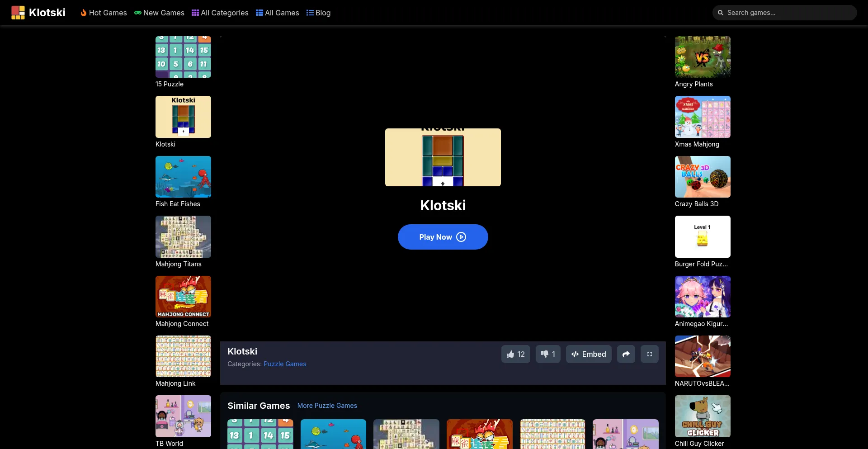Open the New Games menu

[159, 13]
